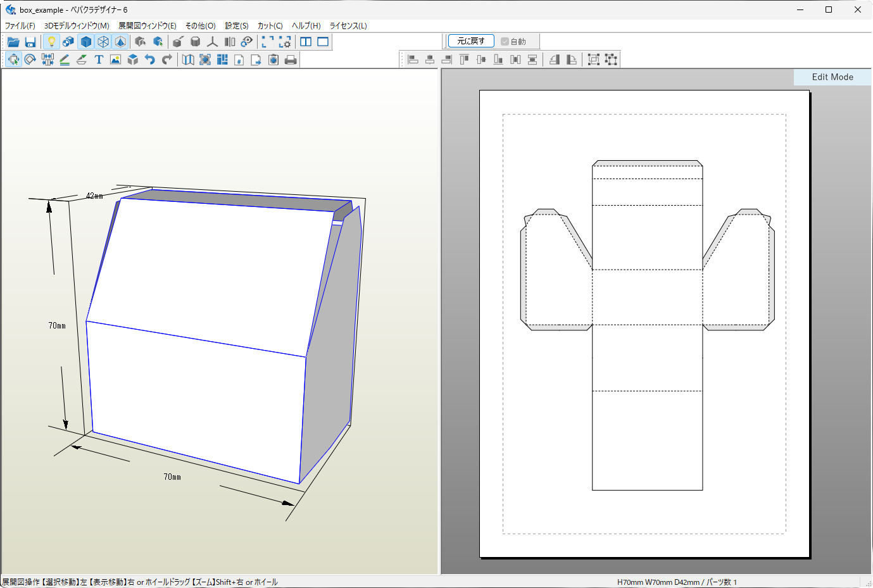Select the insert image tool
The image size is (873, 588).
[116, 59]
